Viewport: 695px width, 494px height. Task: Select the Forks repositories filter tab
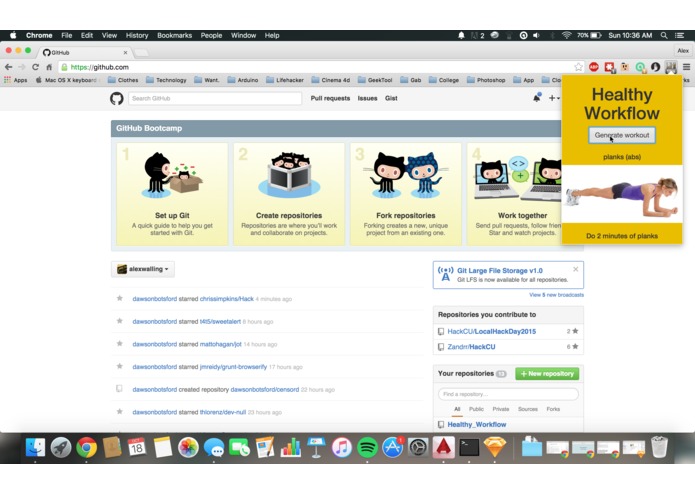click(x=553, y=409)
